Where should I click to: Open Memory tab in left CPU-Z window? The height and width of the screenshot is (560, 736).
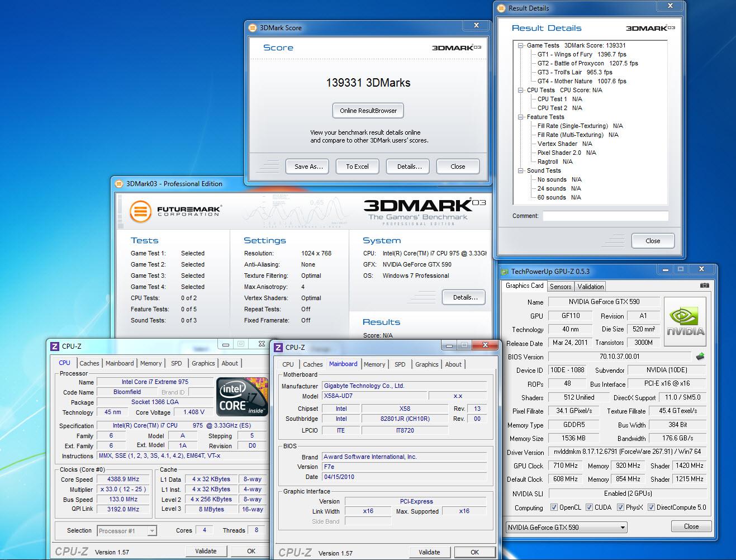[x=151, y=363]
